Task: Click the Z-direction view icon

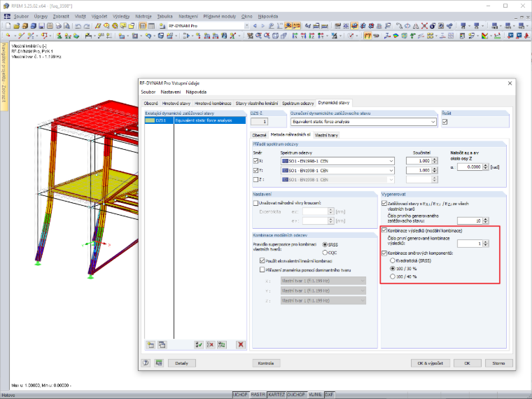Action: coord(311,36)
